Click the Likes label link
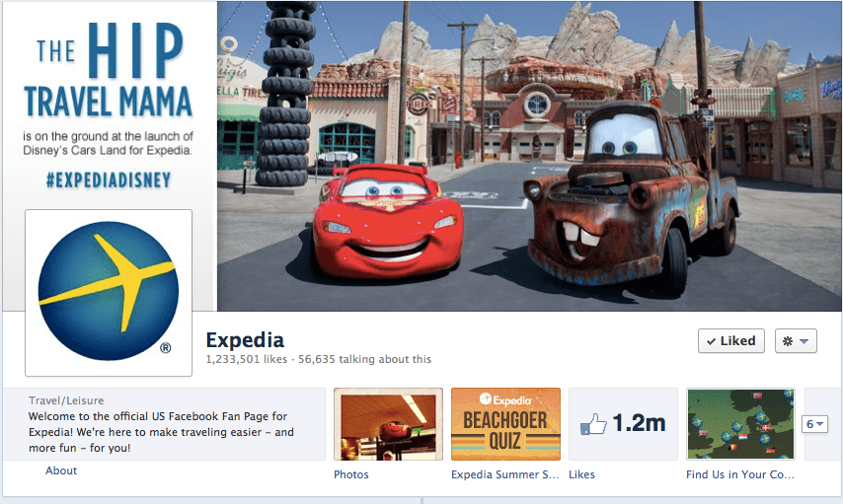This screenshot has width=843, height=504. (x=581, y=474)
